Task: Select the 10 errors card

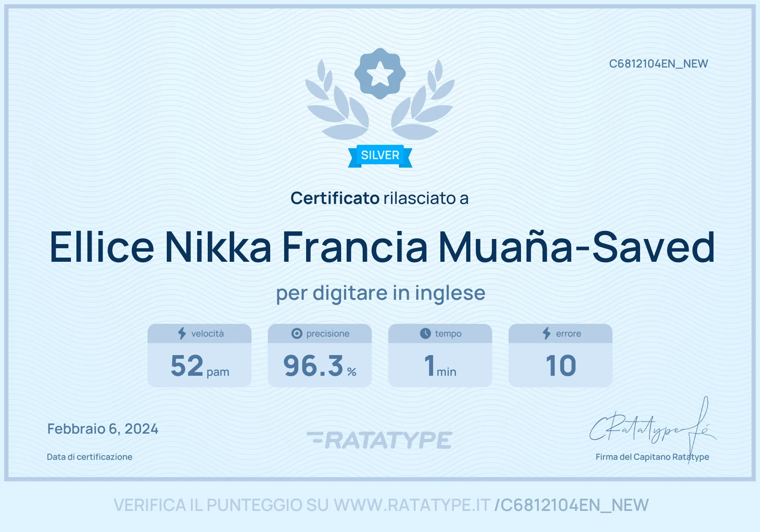Action: [560, 356]
